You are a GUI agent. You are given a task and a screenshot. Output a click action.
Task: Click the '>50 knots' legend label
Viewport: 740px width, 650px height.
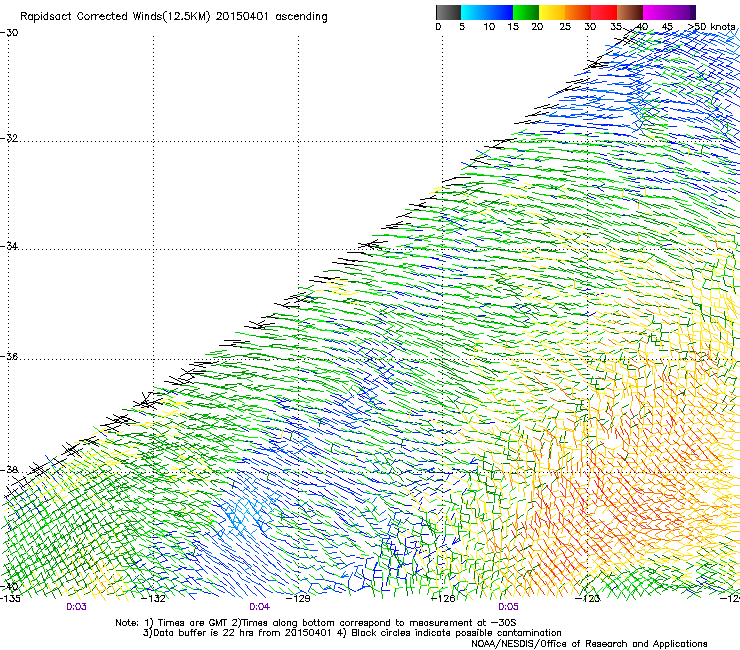click(711, 27)
